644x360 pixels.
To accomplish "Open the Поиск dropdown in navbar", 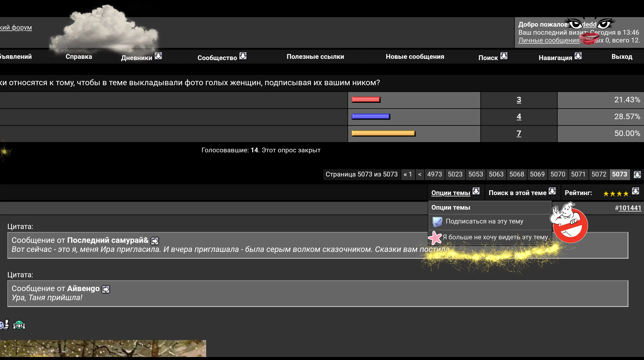I will [x=504, y=56].
